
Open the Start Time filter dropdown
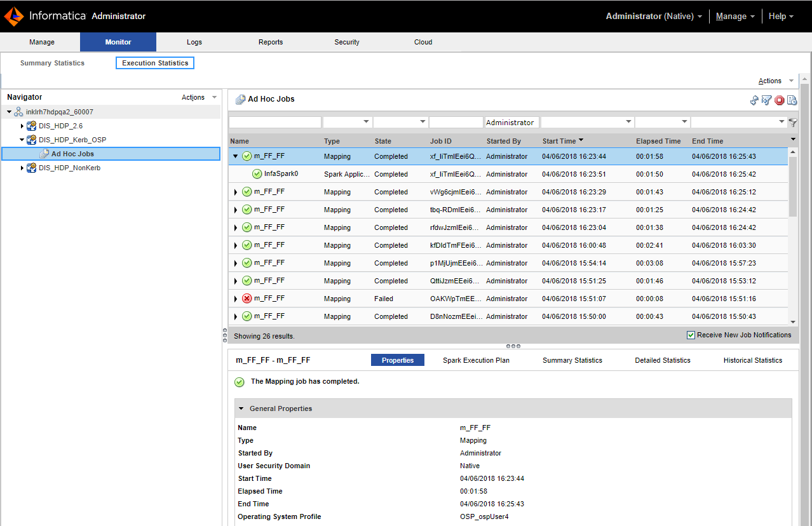coord(628,122)
